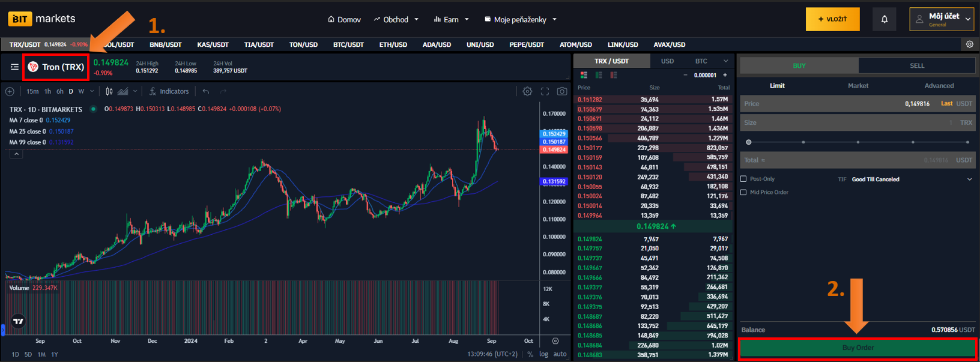Image resolution: width=980 pixels, height=362 pixels.
Task: Increase order book precision with plus
Action: pos(725,75)
